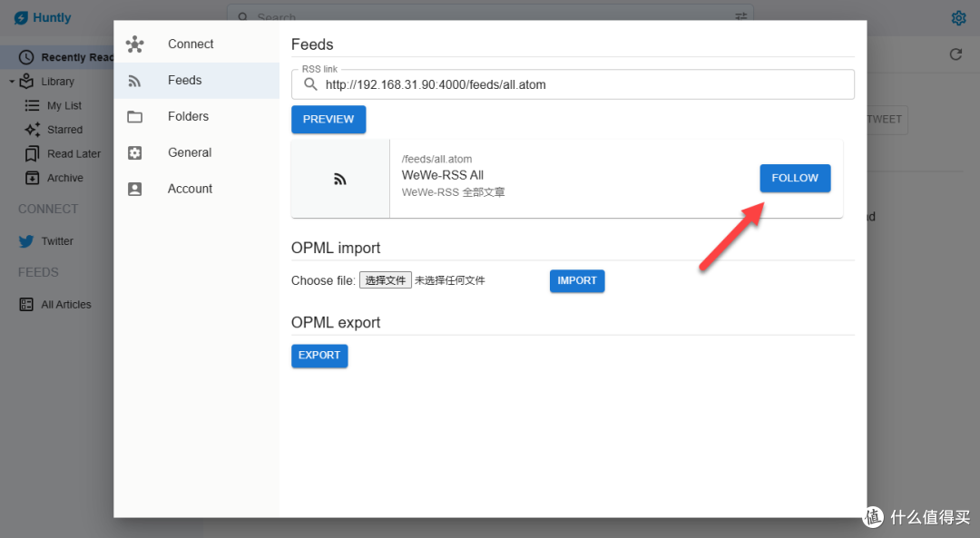Click the Library label in sidebar
Image resolution: width=980 pixels, height=538 pixels.
pos(57,82)
